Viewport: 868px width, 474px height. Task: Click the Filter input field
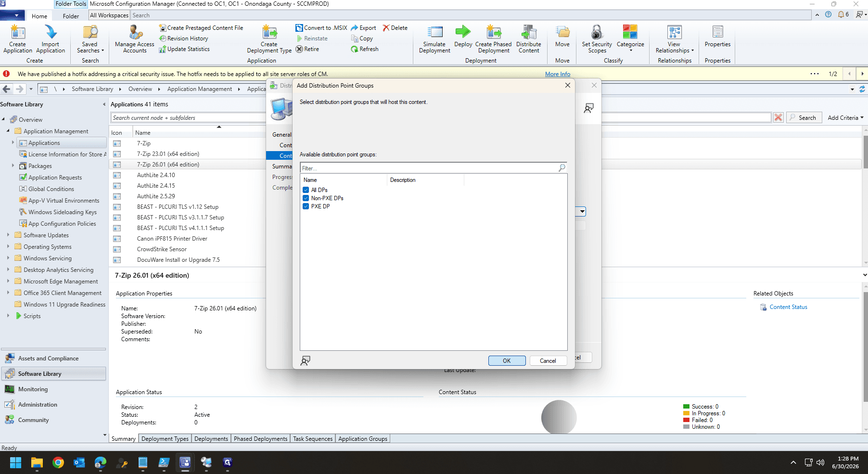tap(429, 168)
